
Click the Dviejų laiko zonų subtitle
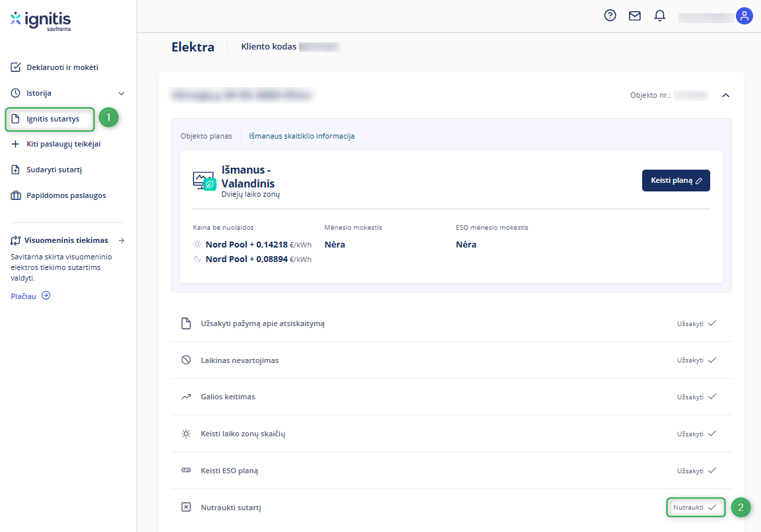[x=250, y=194]
